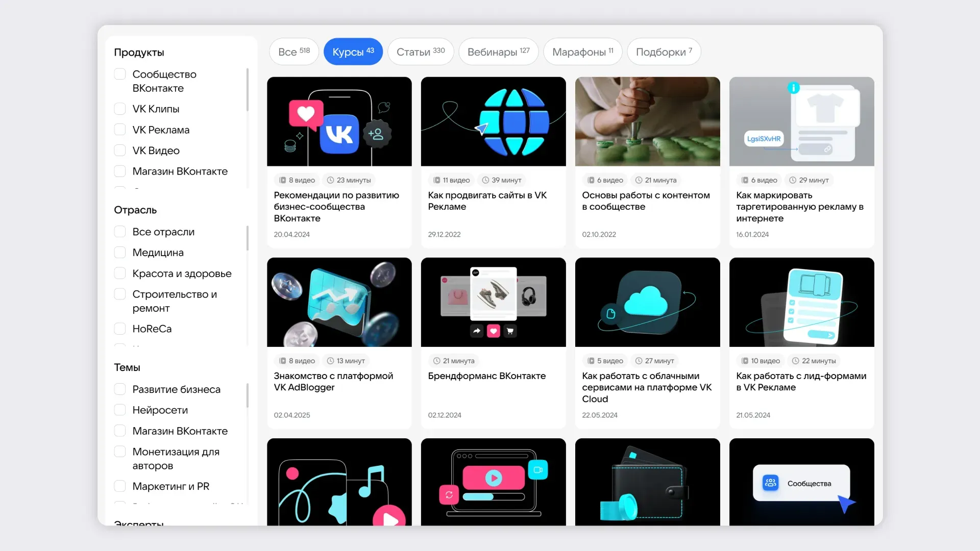This screenshot has height=551, width=980.
Task: Open the lead-form checklist thumbnail
Action: click(x=802, y=302)
